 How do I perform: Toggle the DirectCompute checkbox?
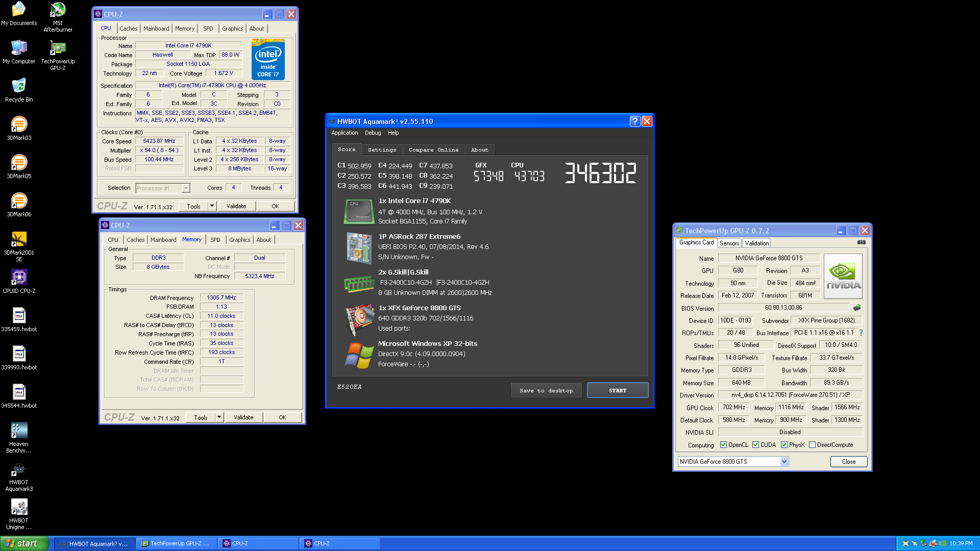(x=812, y=445)
